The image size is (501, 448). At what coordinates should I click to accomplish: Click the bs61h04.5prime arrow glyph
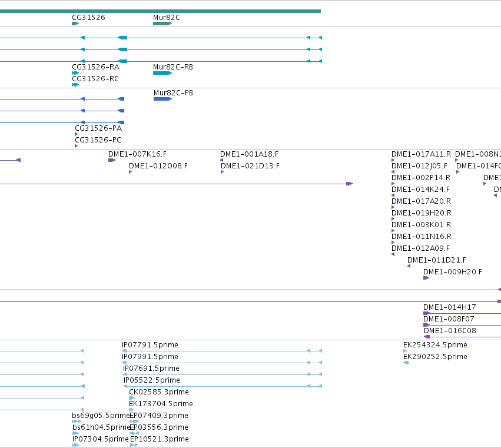coord(76,434)
